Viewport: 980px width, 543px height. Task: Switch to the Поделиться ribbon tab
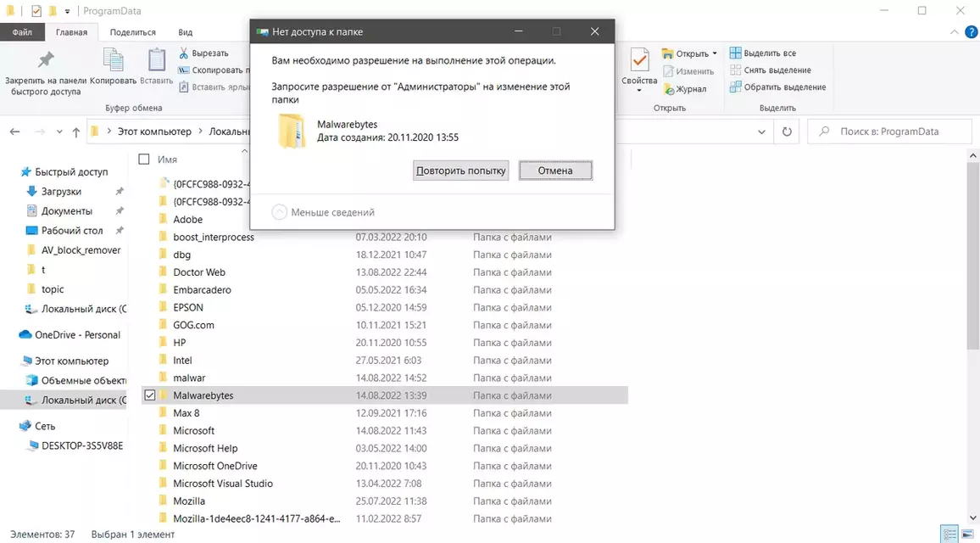(132, 32)
